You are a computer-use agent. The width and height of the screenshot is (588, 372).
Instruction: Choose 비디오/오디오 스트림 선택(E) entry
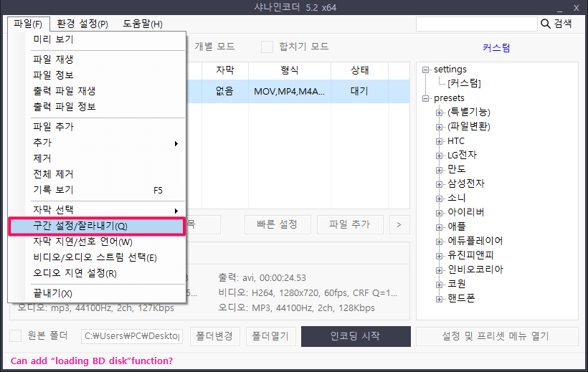click(97, 257)
